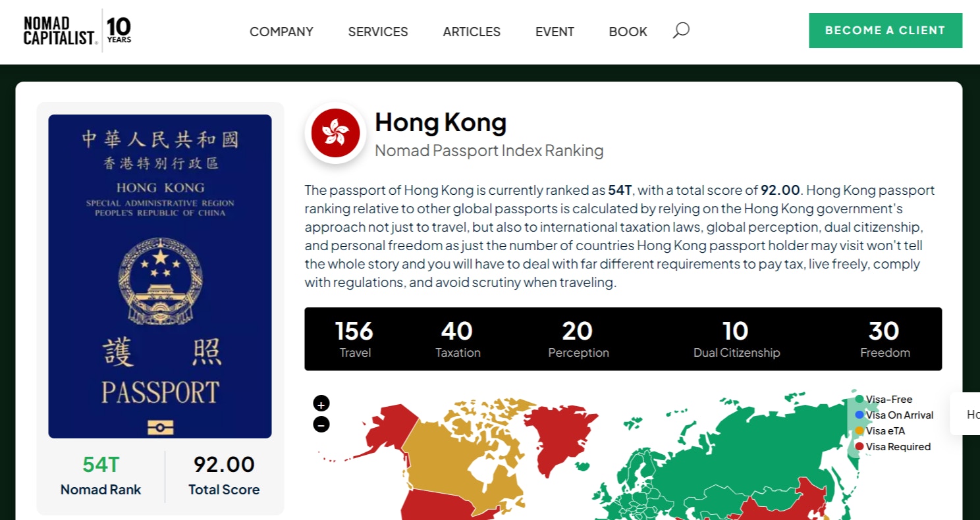The height and width of the screenshot is (520, 980).
Task: Click the blue Visa On Arrival legend dot
Action: [x=859, y=415]
